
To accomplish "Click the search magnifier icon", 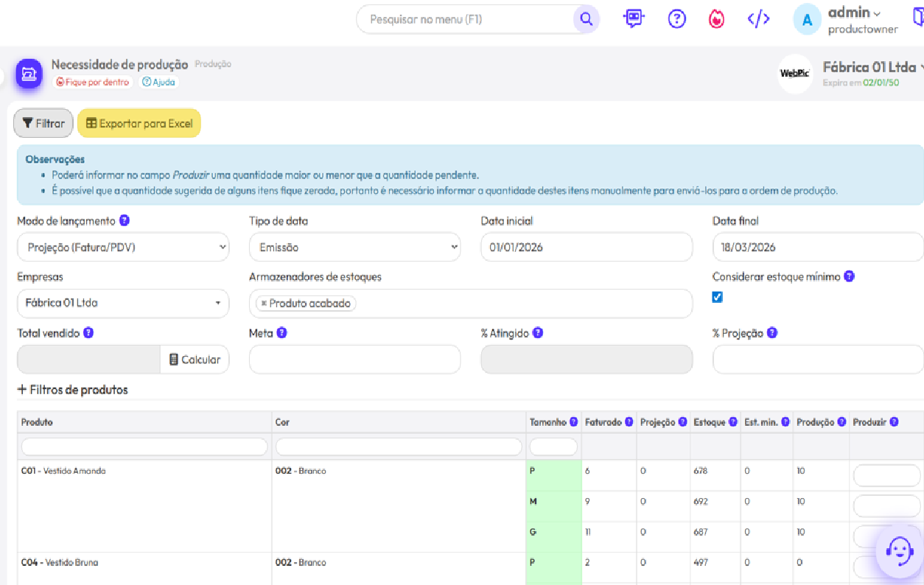I will pos(587,19).
